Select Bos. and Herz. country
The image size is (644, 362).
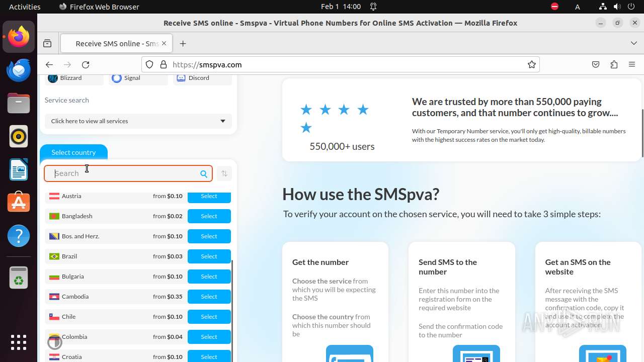209,236
